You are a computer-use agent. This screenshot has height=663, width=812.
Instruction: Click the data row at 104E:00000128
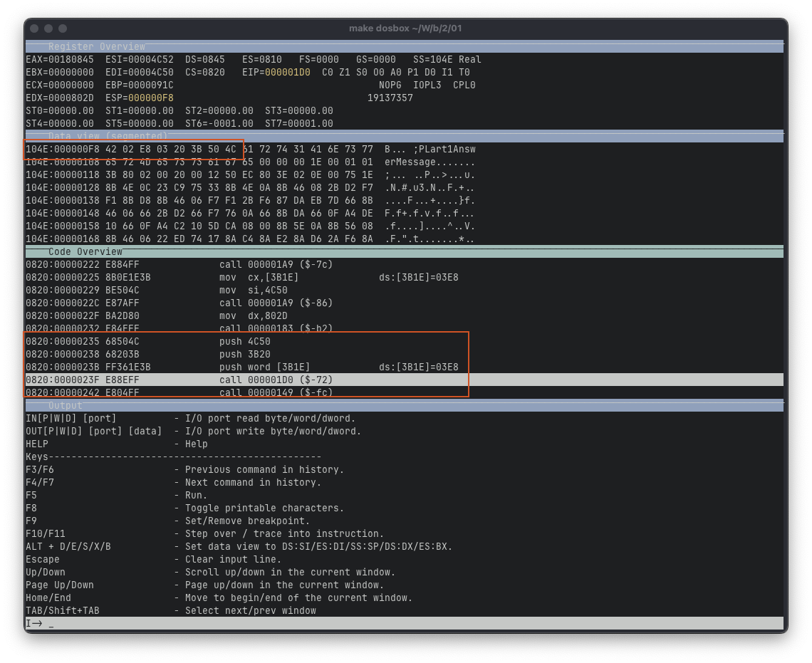tap(251, 187)
